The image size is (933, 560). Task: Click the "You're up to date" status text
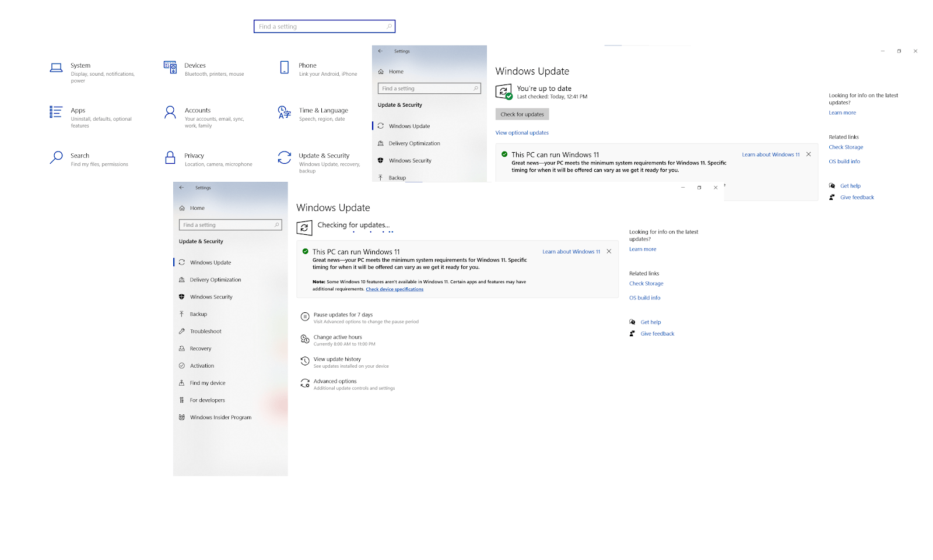click(544, 89)
